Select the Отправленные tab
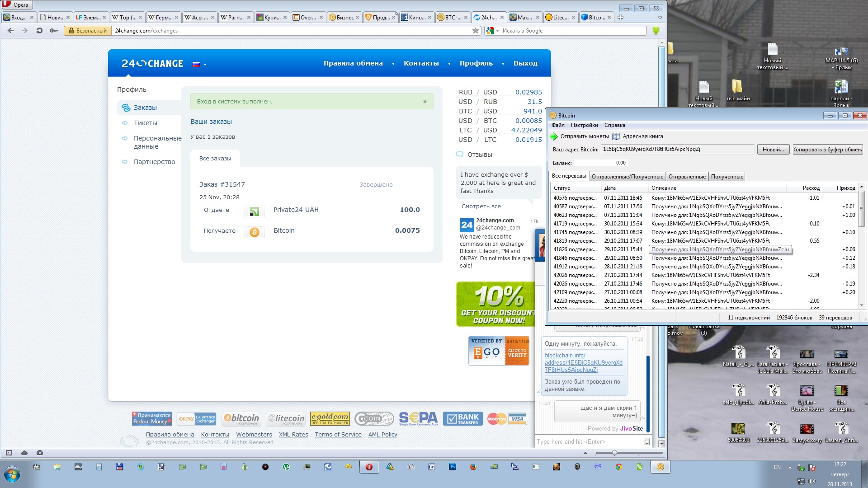 (x=687, y=177)
